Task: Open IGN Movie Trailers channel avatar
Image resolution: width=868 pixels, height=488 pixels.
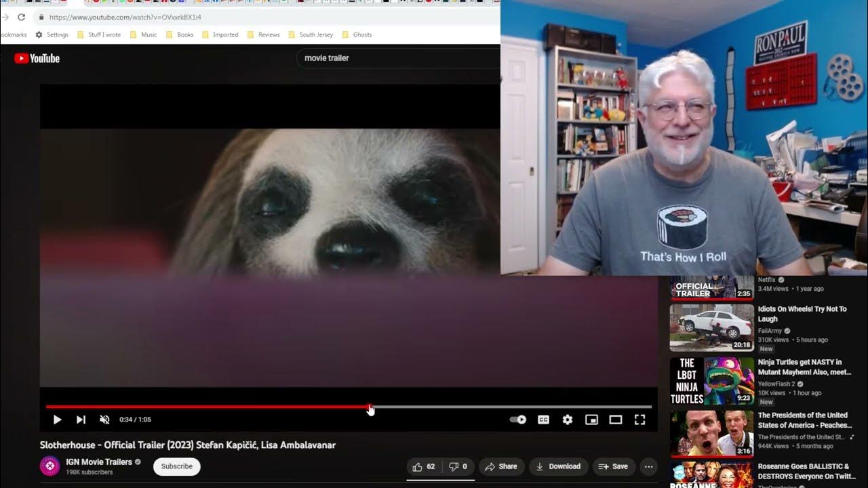Action: tap(50, 466)
